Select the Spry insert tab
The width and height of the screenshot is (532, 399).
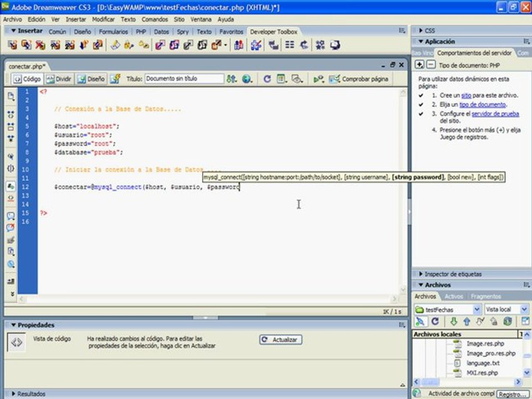pos(182,32)
